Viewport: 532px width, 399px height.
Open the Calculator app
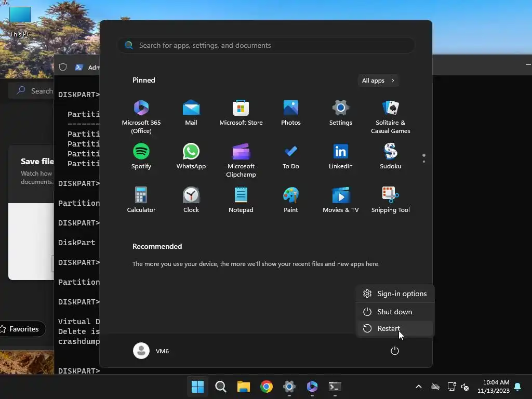pyautogui.click(x=141, y=200)
